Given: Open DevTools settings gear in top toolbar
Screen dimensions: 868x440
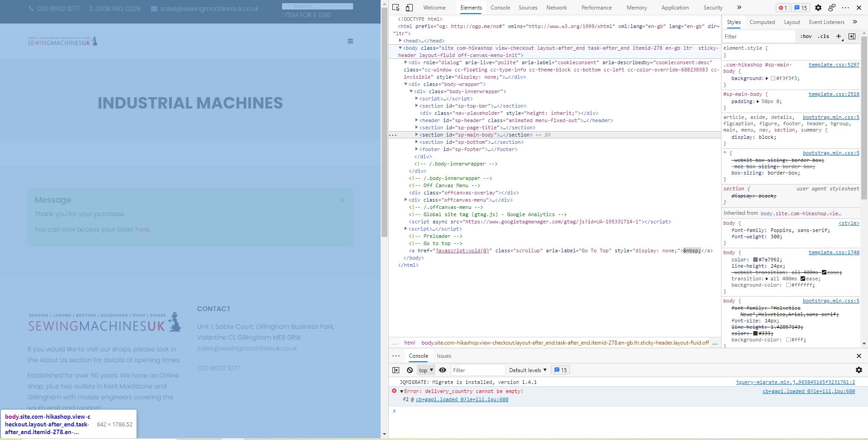Looking at the screenshot, I should [818, 8].
